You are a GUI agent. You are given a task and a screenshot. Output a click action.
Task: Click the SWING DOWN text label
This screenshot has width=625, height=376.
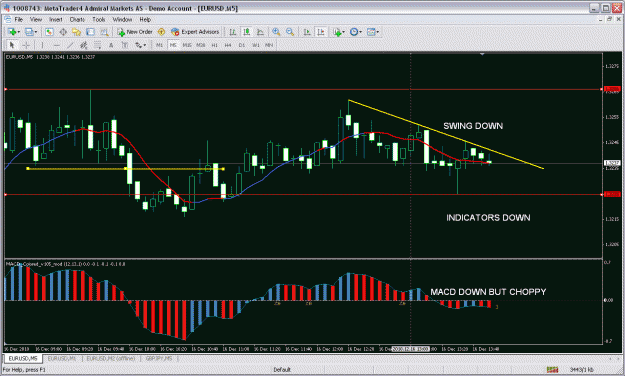click(473, 126)
